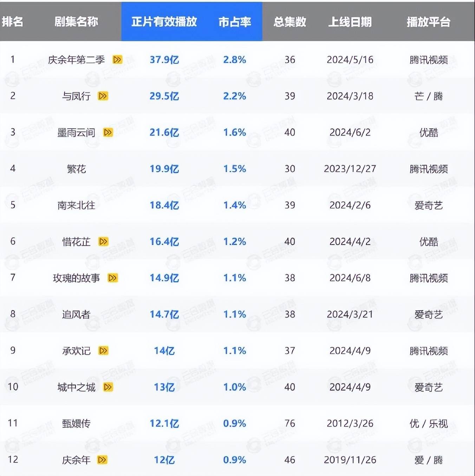Click the 21.6亿 play count
The width and height of the screenshot is (475, 476).
pyautogui.click(x=164, y=132)
